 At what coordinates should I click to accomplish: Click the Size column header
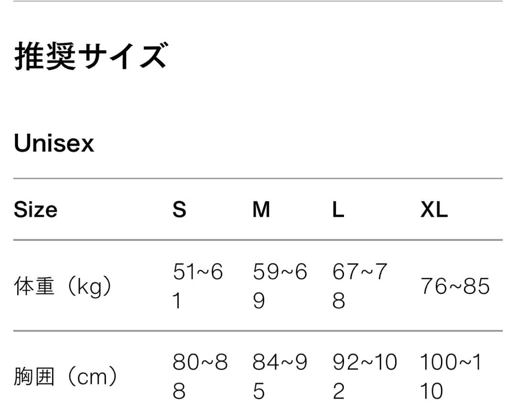pos(36,210)
